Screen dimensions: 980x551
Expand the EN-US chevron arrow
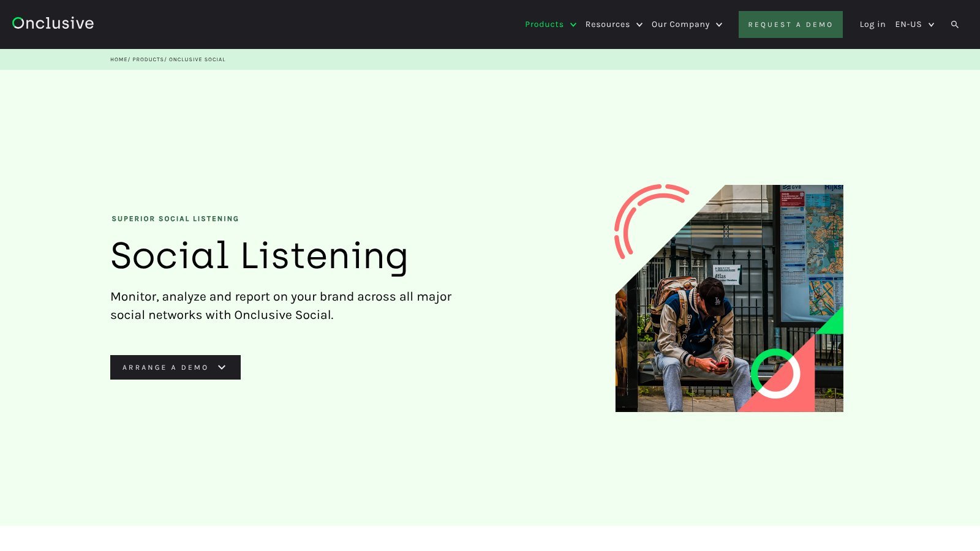[x=931, y=25]
